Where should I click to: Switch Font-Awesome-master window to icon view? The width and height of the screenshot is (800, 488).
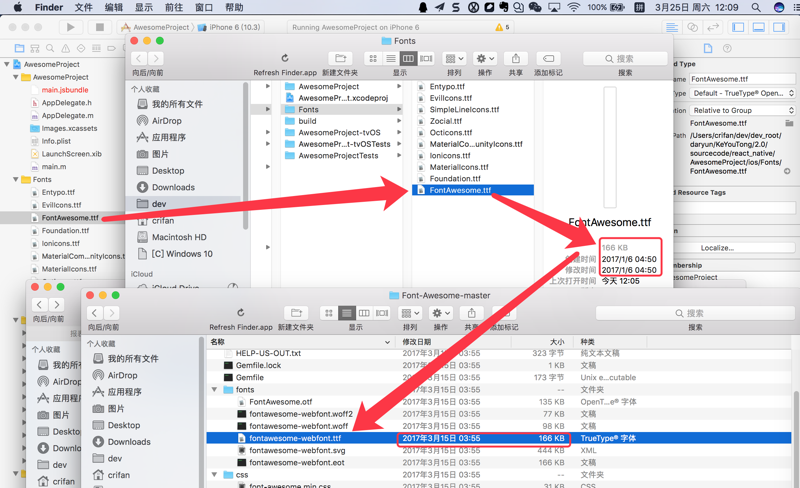point(329,312)
